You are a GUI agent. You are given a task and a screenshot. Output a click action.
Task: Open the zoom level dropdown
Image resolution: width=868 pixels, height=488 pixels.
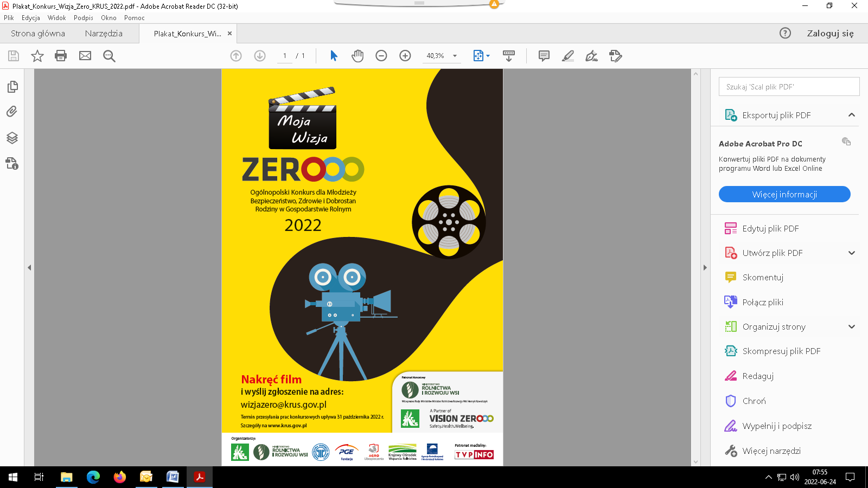tap(455, 56)
